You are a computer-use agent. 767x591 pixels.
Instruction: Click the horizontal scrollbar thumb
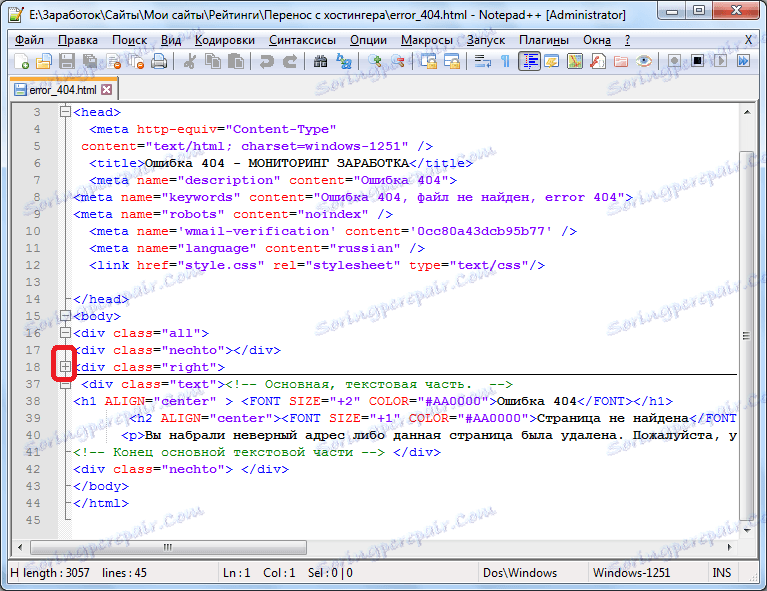click(168, 547)
